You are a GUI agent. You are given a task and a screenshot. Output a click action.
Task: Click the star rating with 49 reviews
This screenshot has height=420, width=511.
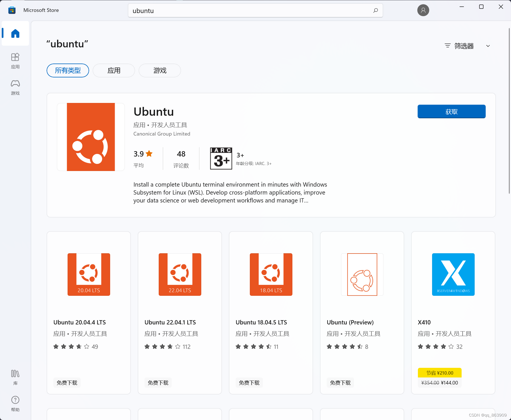(x=76, y=347)
